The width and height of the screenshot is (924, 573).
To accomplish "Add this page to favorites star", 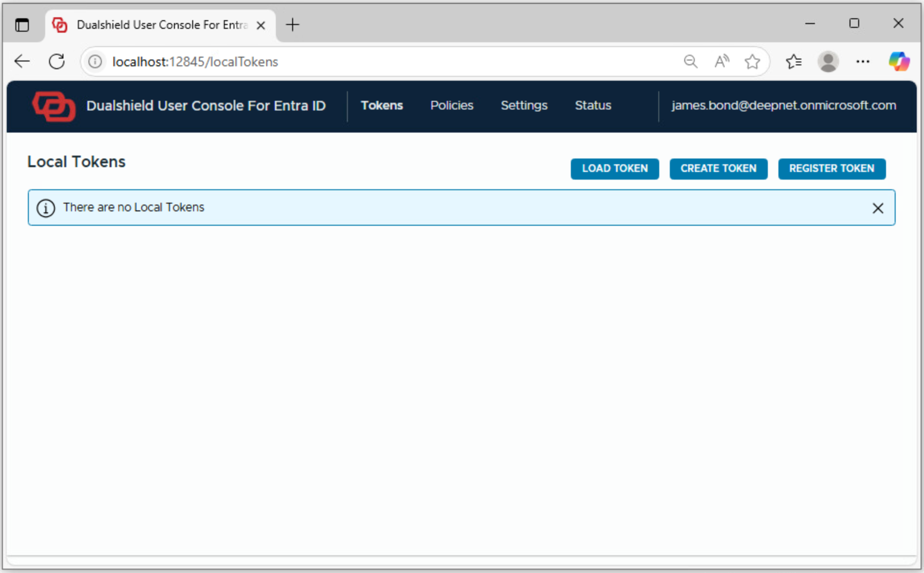I will click(752, 61).
